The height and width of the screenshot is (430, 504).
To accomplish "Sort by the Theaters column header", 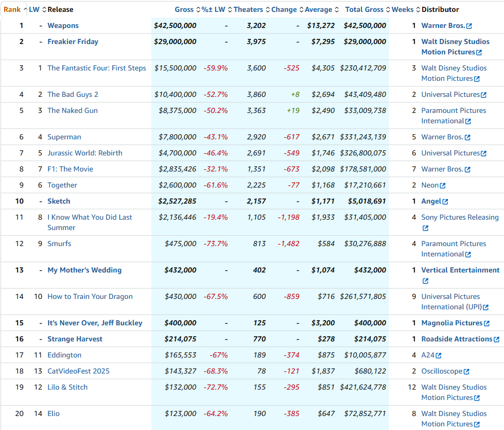I will [x=248, y=9].
